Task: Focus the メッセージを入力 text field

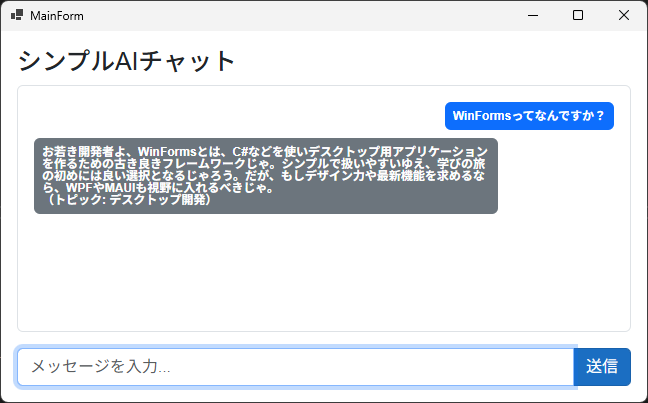Action: (295, 367)
